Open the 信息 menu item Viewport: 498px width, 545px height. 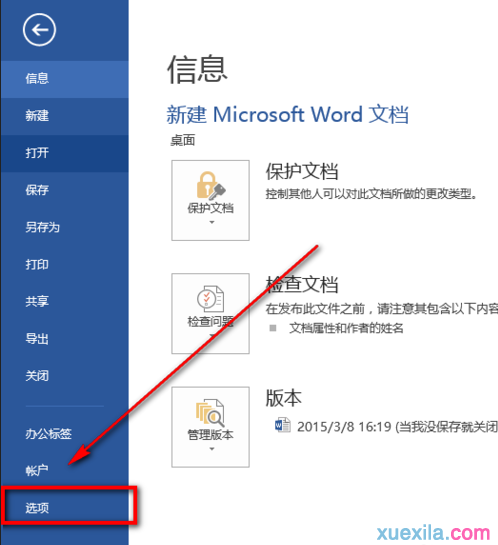point(64,79)
